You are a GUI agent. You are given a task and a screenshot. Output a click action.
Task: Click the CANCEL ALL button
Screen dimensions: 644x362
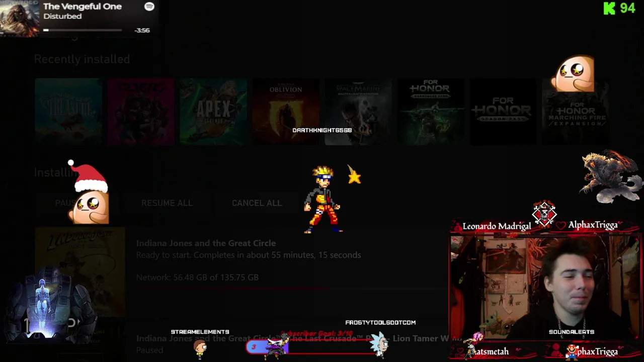pos(257,203)
